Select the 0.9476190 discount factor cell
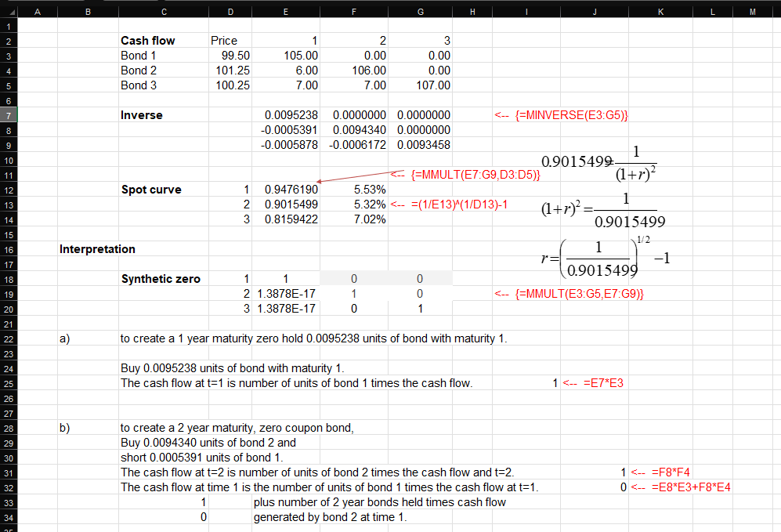Image resolution: width=781 pixels, height=532 pixels. coord(285,189)
